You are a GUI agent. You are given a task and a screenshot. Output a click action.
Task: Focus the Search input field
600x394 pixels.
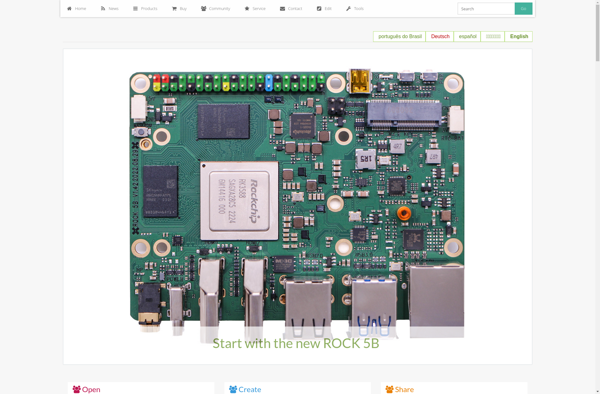(486, 8)
